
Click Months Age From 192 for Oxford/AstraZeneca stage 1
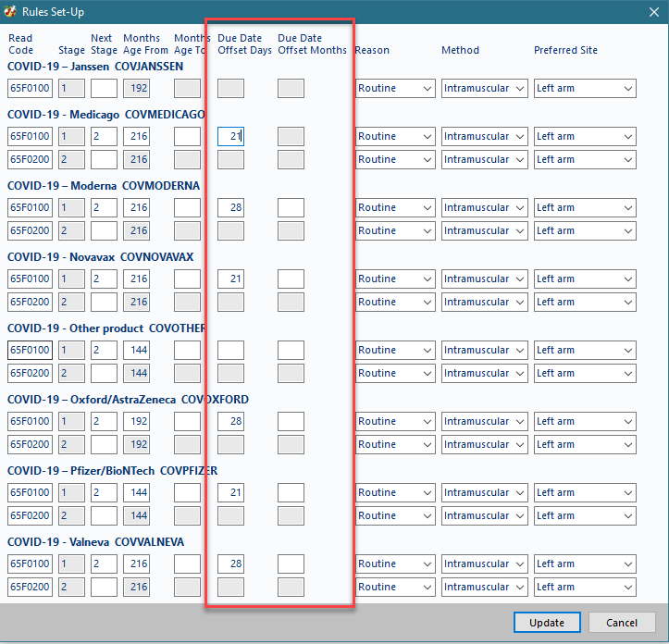[137, 422]
